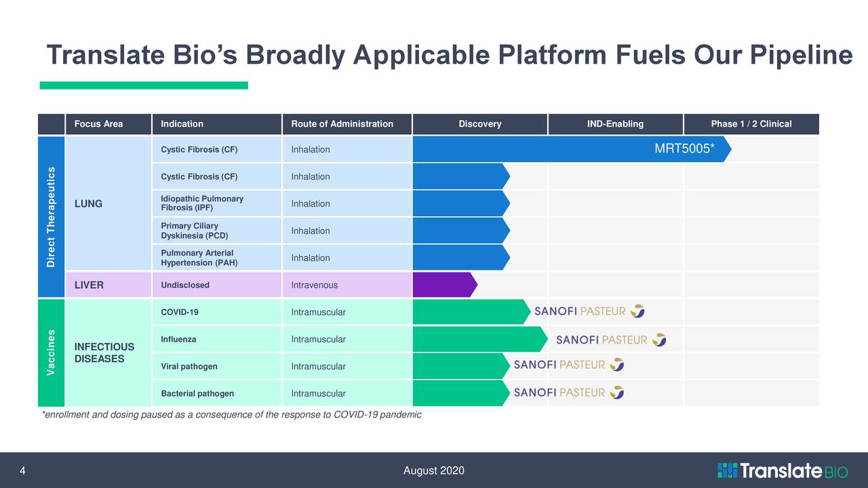Click 'Primary Ciliary Dyskinesia (PCD)' cell
868x488 pixels.
click(216, 230)
